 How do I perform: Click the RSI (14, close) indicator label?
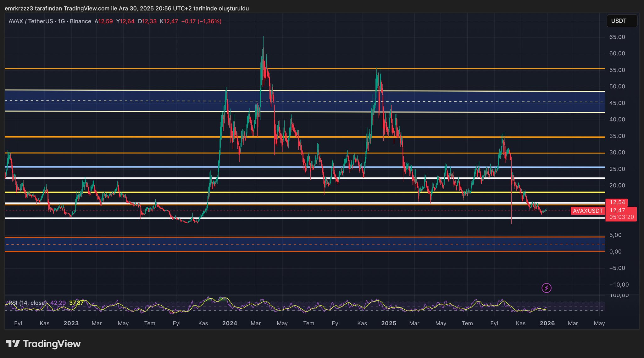pos(27,303)
